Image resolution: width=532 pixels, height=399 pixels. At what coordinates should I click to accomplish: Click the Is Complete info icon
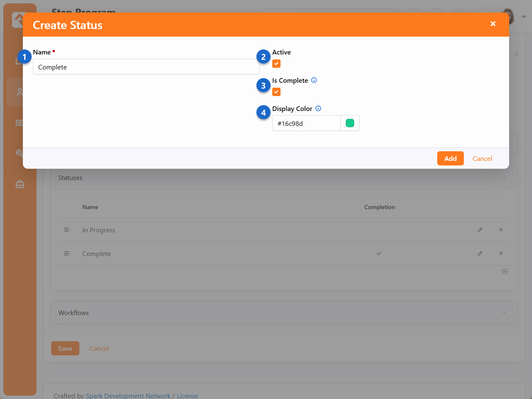point(314,80)
